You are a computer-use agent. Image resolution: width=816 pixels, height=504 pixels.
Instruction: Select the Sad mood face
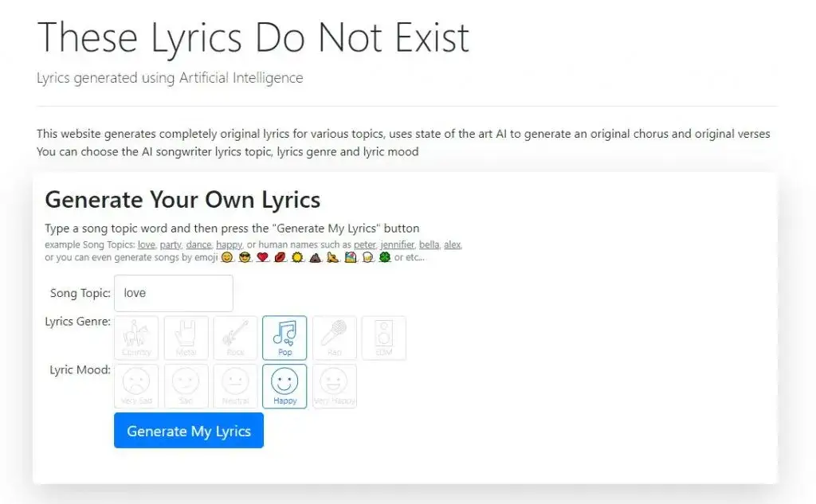(186, 386)
